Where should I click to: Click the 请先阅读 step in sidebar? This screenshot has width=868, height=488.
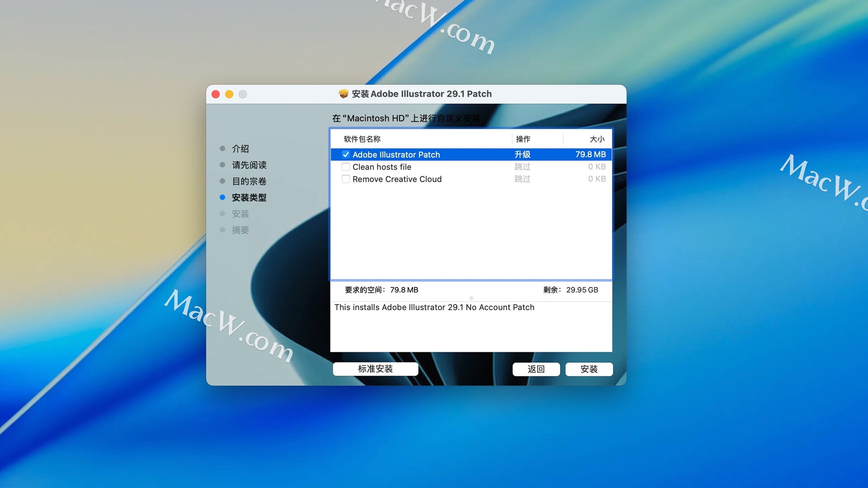click(x=249, y=165)
